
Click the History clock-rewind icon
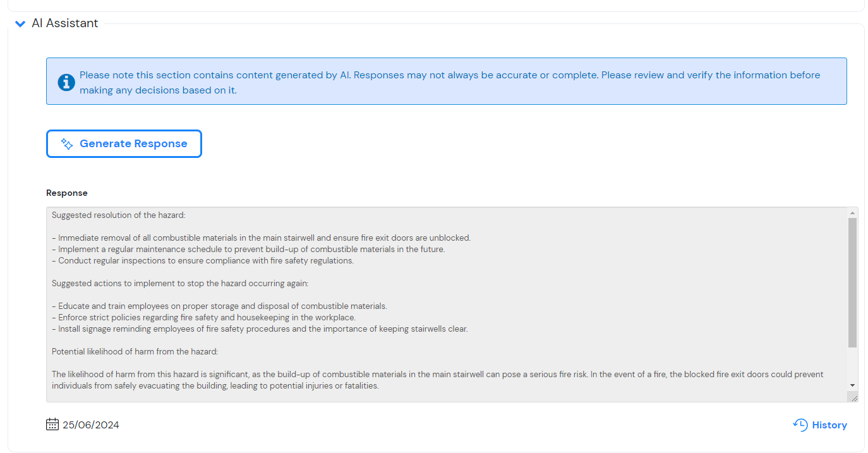coord(799,425)
